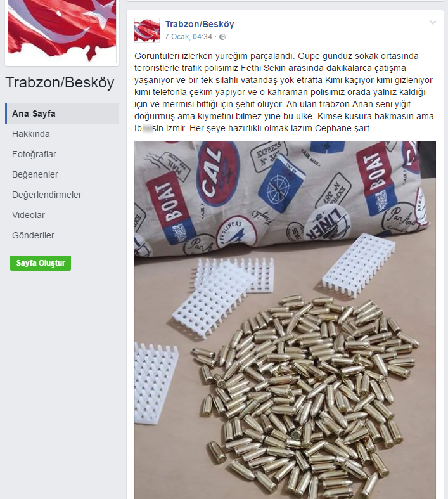Click the Trabzon/Besköy page title heading
This screenshot has height=499, width=448.
click(60, 82)
